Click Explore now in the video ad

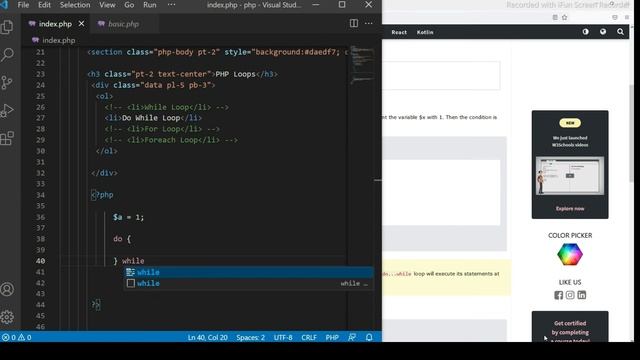tap(570, 209)
